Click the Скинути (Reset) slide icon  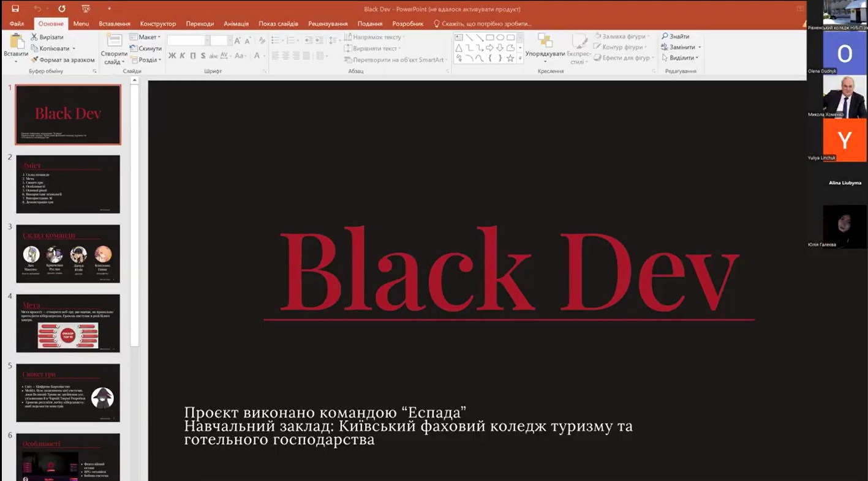[x=134, y=48]
